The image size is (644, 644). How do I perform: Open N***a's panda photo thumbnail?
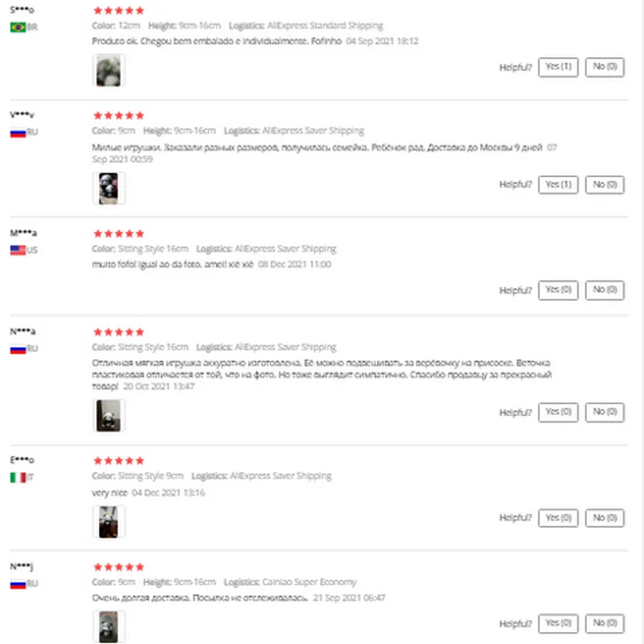[109, 415]
